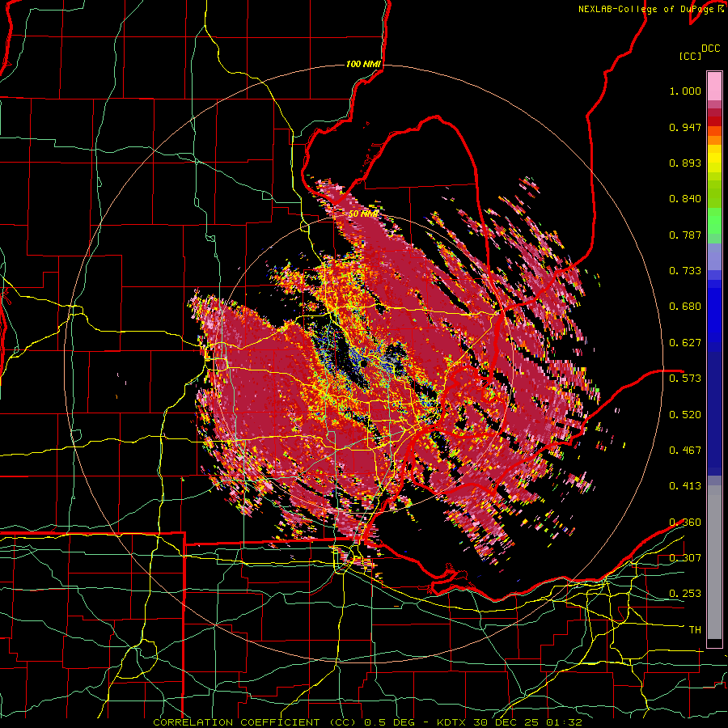Click the TH label at the legend bottom
Viewport: 728px width, 728px height.
tap(695, 630)
